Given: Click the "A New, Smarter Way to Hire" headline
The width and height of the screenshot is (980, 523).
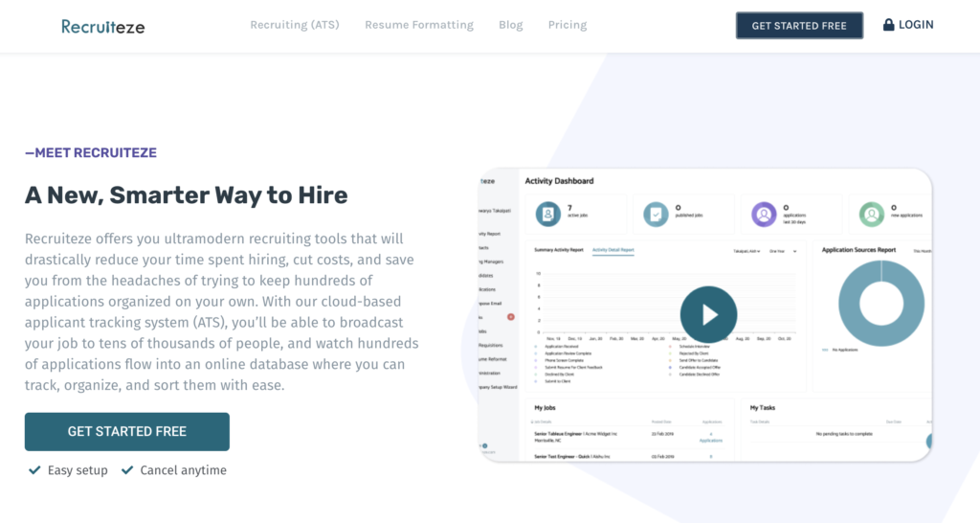Looking at the screenshot, I should pyautogui.click(x=187, y=195).
